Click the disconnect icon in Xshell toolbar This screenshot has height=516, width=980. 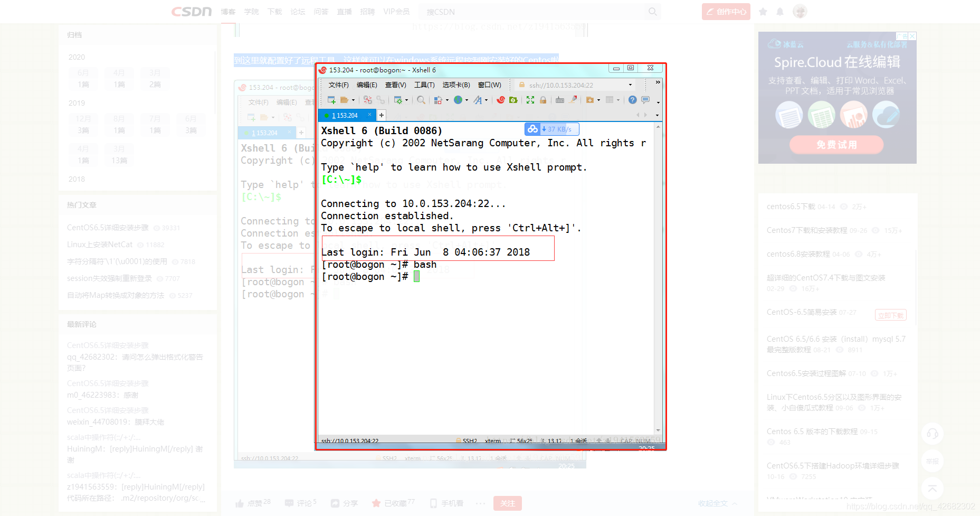click(368, 100)
